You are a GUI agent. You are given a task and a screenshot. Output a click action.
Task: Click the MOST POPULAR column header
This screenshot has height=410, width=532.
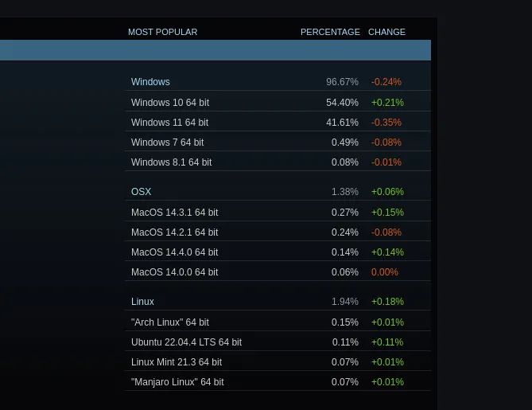coord(162,32)
